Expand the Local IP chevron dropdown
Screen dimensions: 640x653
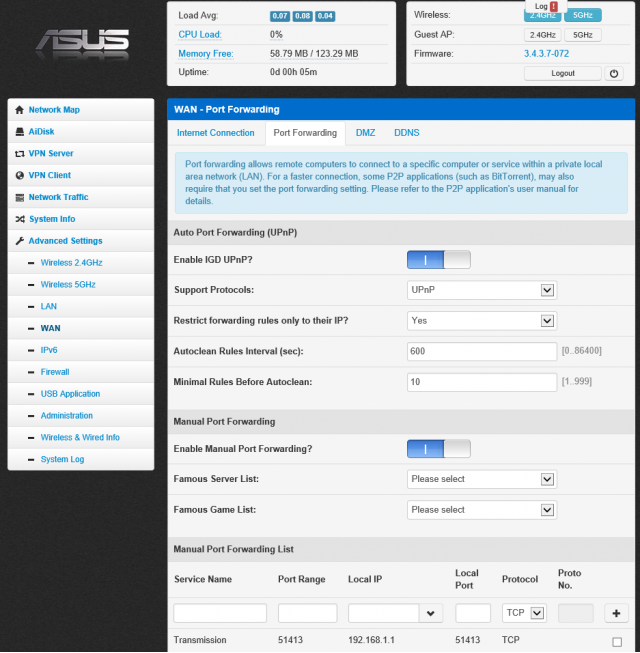[431, 613]
